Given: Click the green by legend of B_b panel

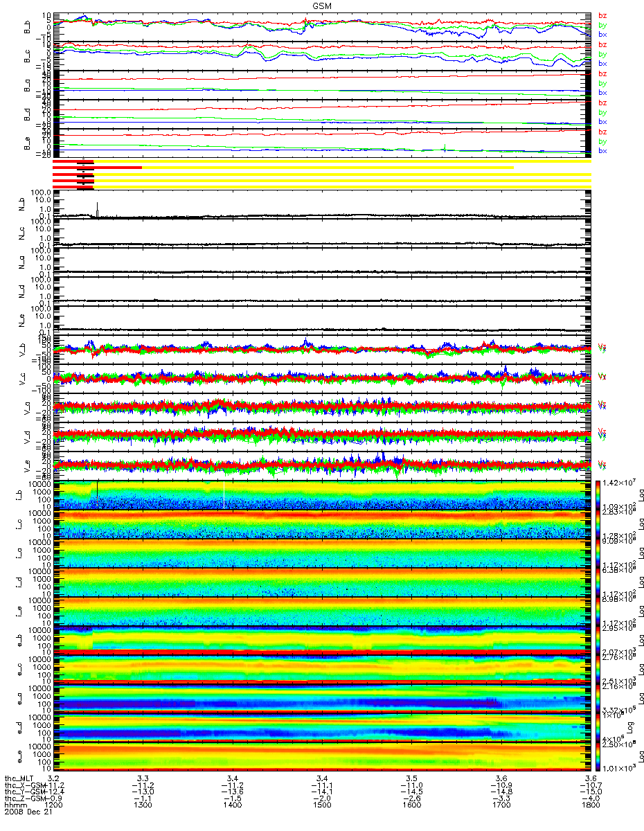Looking at the screenshot, I should [602, 25].
